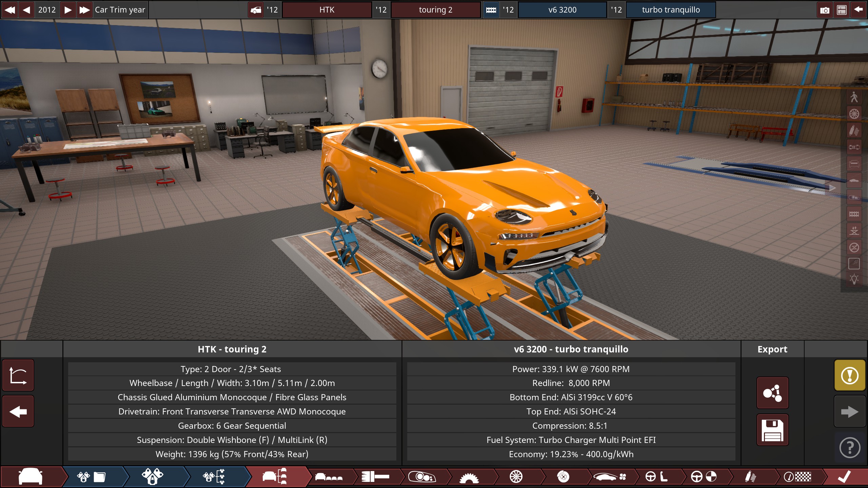Go to the next step with the grey arrow
868x488 pixels.
(x=850, y=412)
